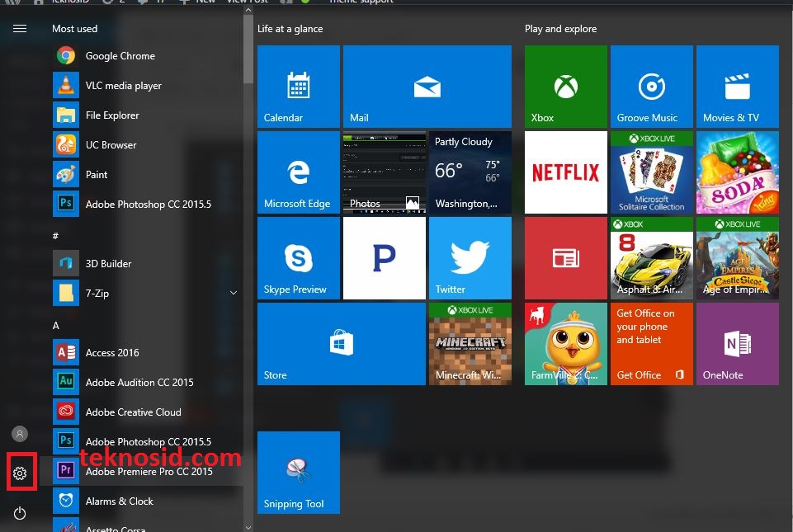Open VLC media player
The width and height of the screenshot is (793, 532).
click(x=147, y=86)
